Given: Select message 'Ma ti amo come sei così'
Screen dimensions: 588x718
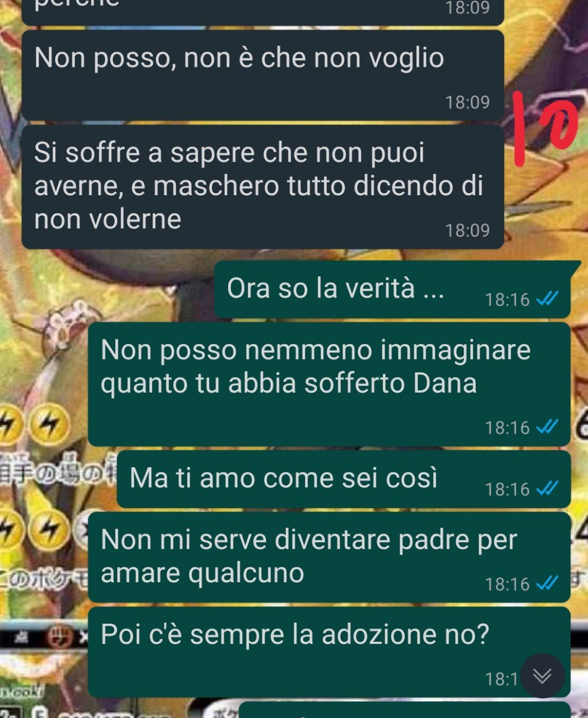Looking at the screenshot, I should (x=344, y=479).
